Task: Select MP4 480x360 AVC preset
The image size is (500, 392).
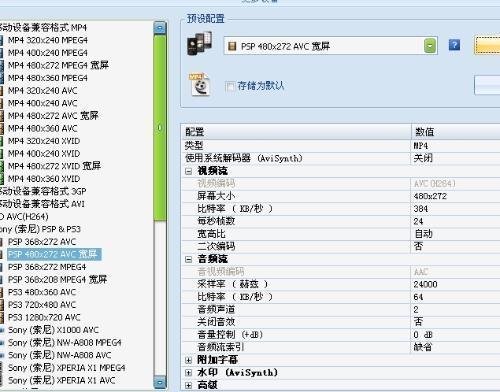Action: [x=43, y=128]
